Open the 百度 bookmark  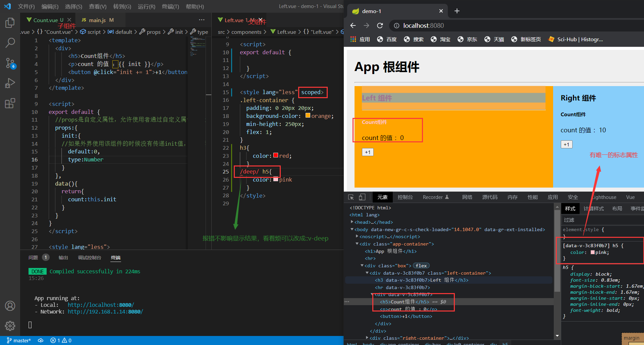coord(387,39)
